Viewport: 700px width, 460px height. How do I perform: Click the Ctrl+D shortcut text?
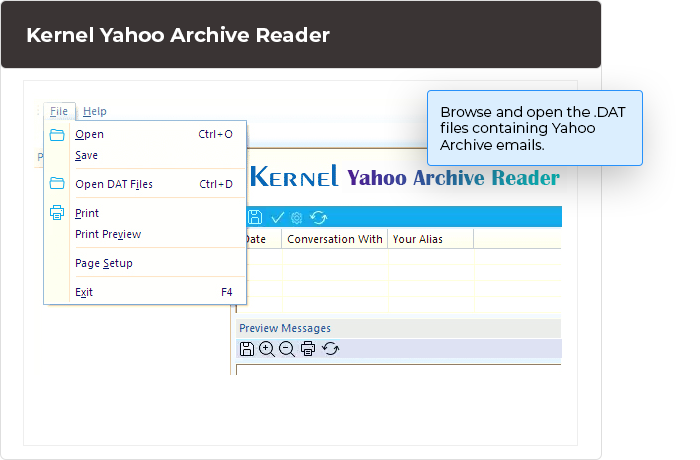216,184
